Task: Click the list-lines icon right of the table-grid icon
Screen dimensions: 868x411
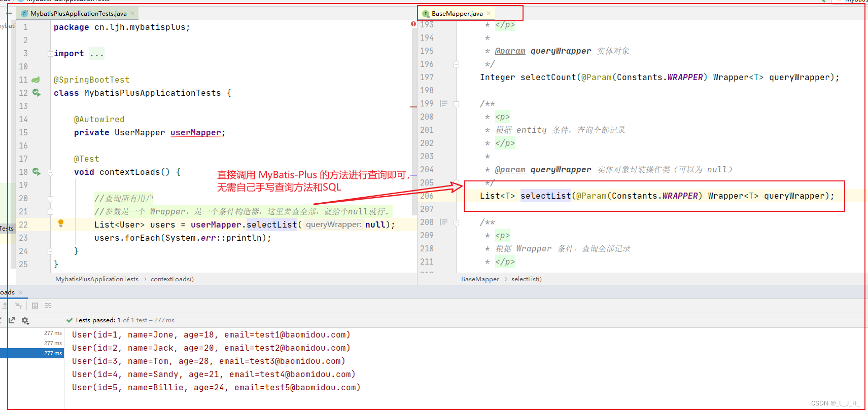Action: (x=48, y=306)
